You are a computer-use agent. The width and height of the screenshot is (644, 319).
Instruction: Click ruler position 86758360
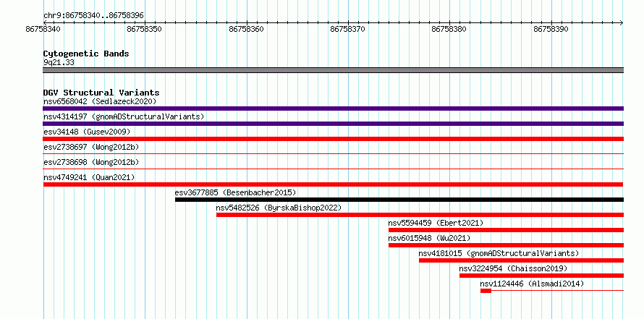[x=247, y=29]
